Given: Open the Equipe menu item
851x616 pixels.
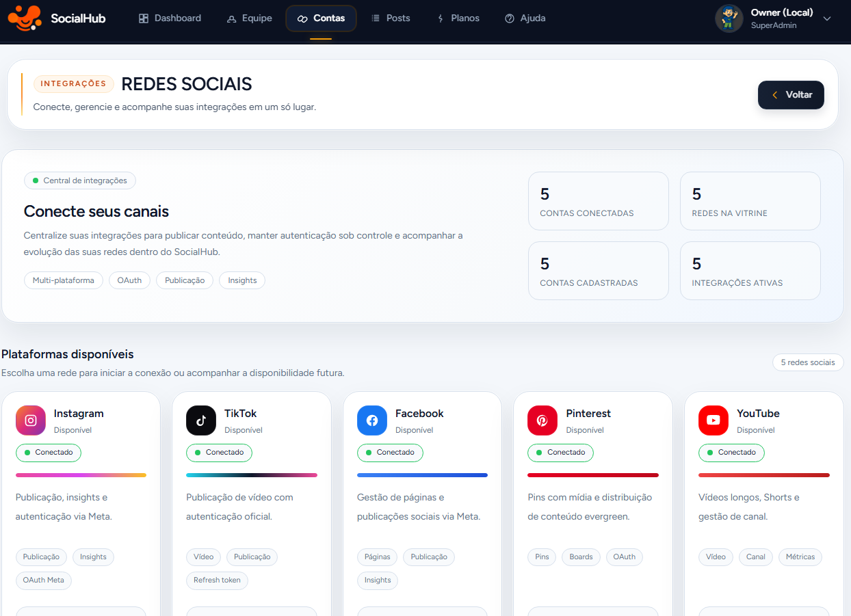Looking at the screenshot, I should click(x=249, y=18).
